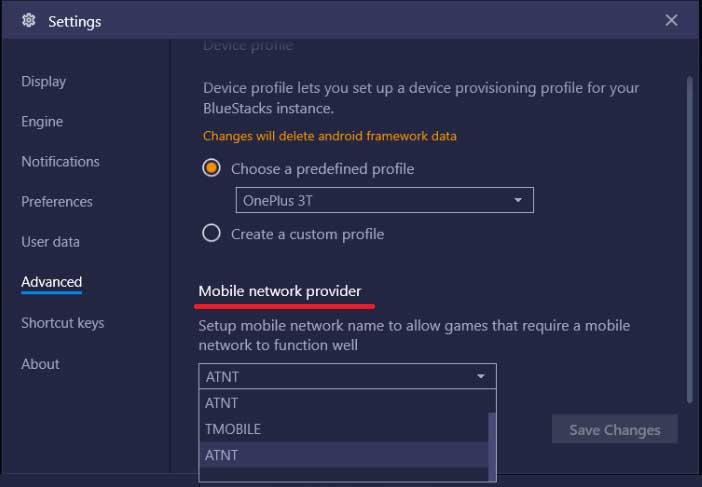Close the Settings window
The image size is (702, 487).
672,20
